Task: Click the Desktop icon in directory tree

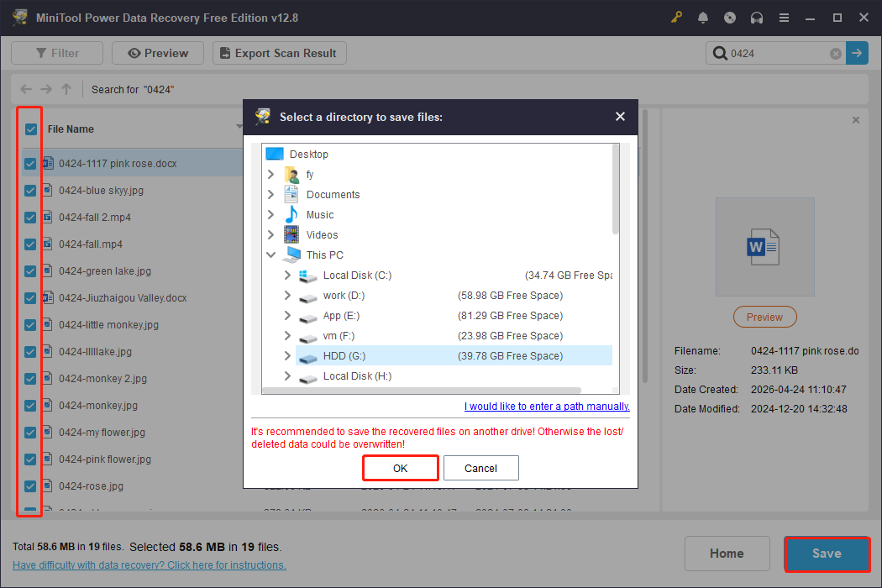Action: tap(275, 154)
